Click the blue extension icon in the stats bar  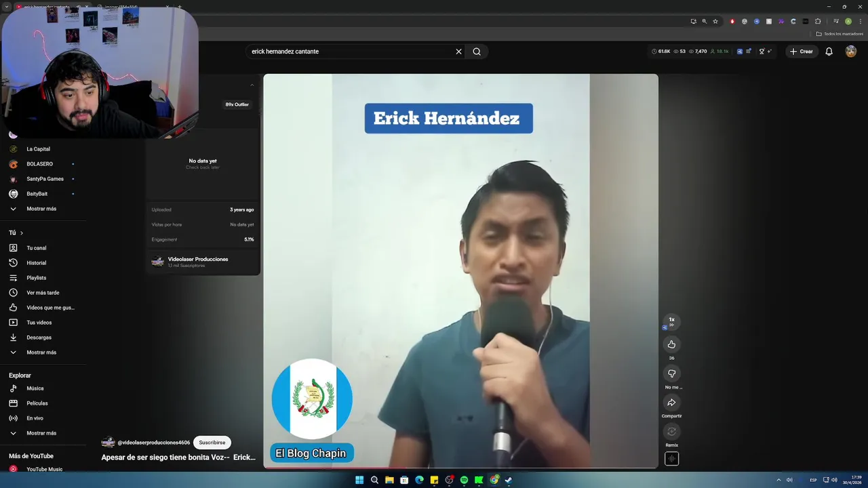(x=739, y=52)
